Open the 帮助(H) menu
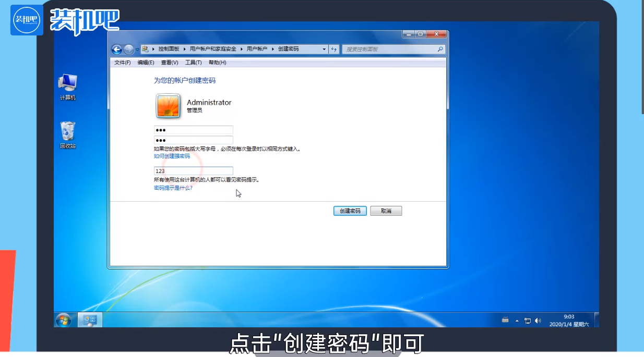Image resolution: width=644 pixels, height=357 pixels. (x=217, y=63)
